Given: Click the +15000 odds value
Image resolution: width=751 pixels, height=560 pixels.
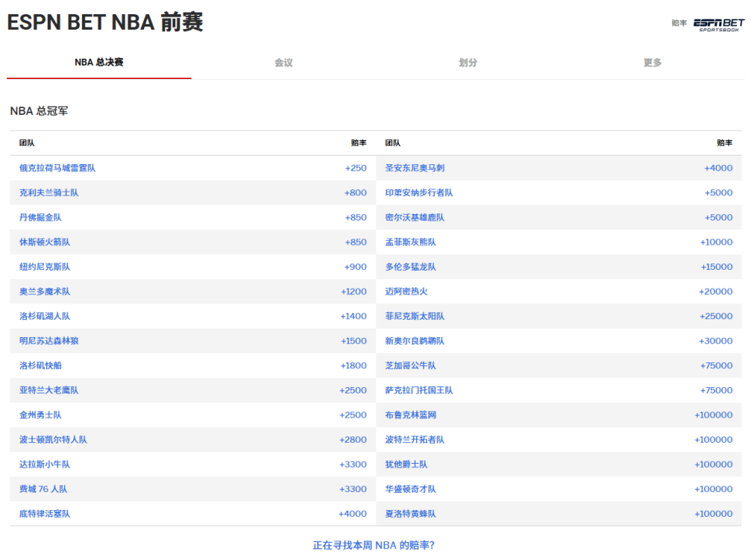Looking at the screenshot, I should [717, 267].
